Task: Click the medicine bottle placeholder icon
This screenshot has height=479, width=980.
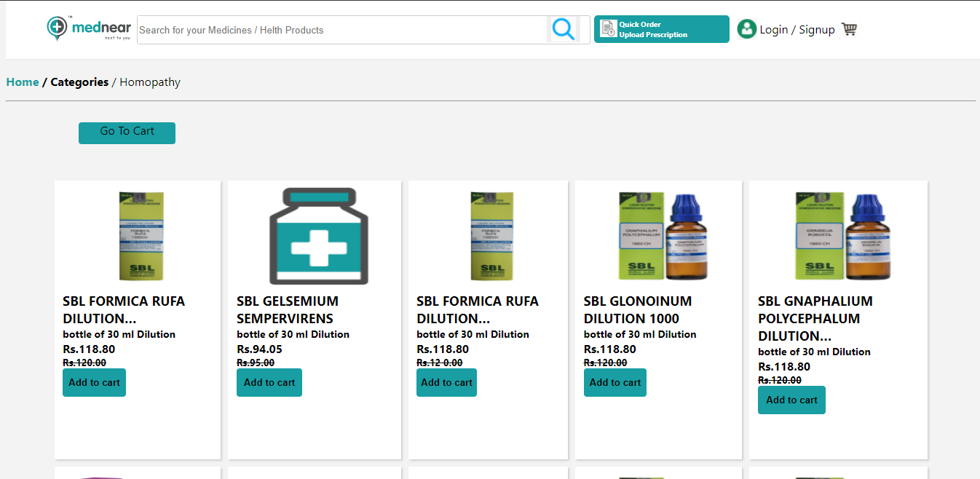Action: [318, 236]
